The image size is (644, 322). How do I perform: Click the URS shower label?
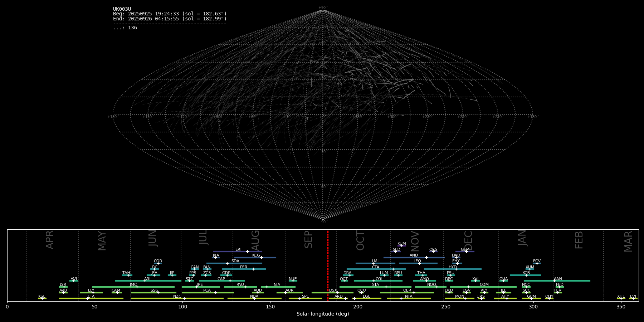[x=480, y=297]
